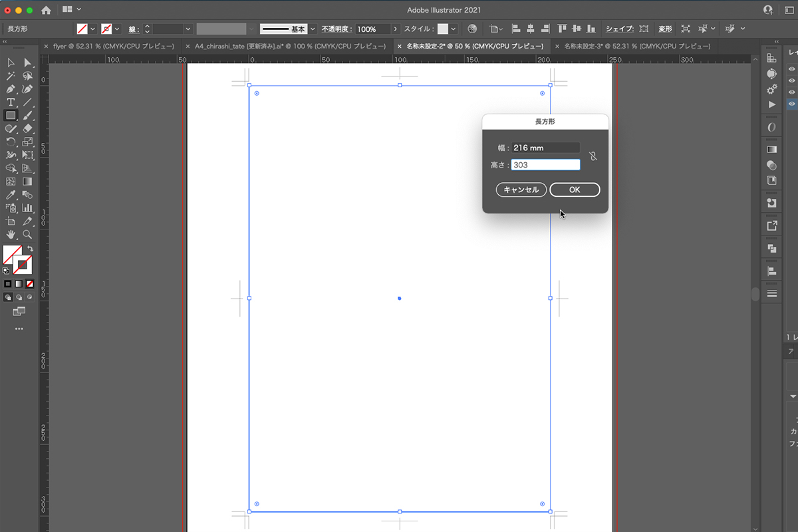Click the 幅 width input field
Image resolution: width=798 pixels, height=532 pixels.
[545, 148]
